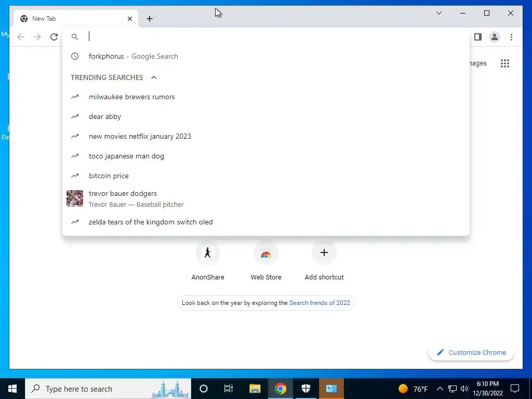Open the Google apps grid
532x399 pixels.
(x=505, y=63)
